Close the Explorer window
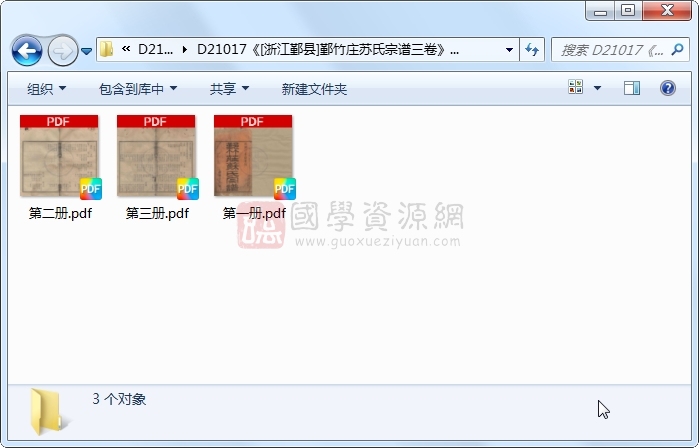Screen dimensions: 699x448 667,10
